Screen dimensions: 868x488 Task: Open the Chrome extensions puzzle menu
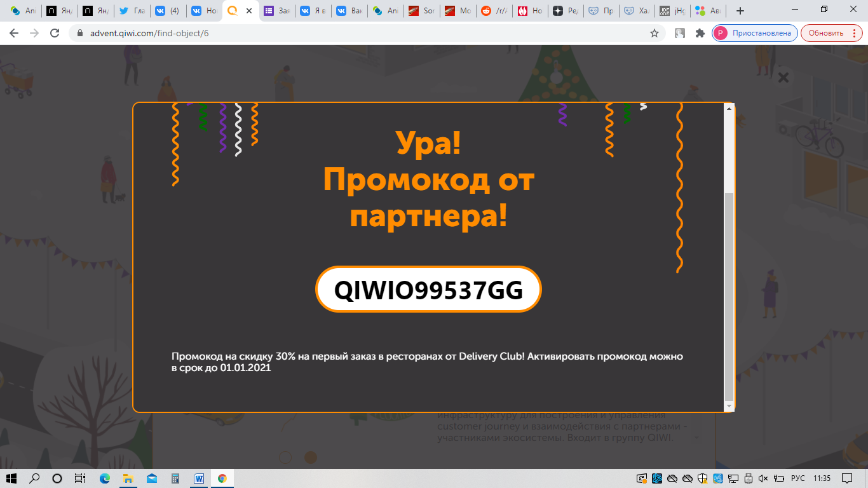point(700,33)
